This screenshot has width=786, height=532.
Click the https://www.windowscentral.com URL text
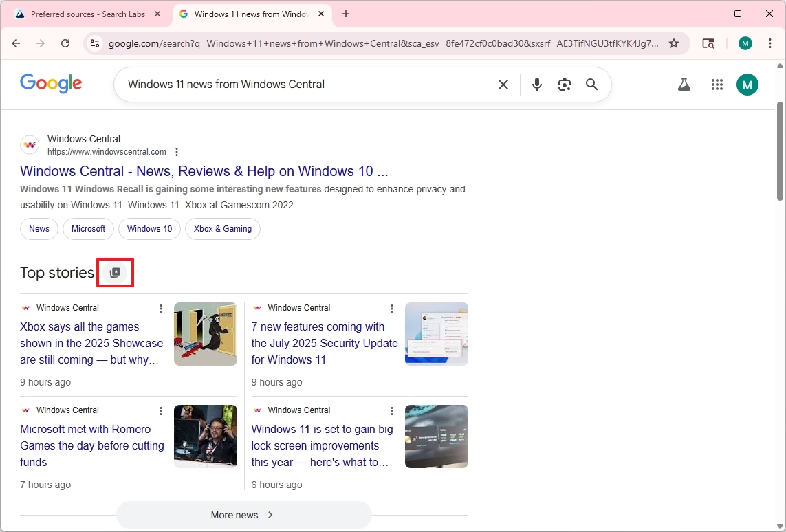pos(107,152)
